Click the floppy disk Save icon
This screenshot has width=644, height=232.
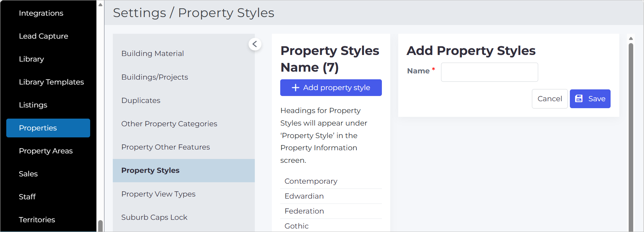[579, 99]
